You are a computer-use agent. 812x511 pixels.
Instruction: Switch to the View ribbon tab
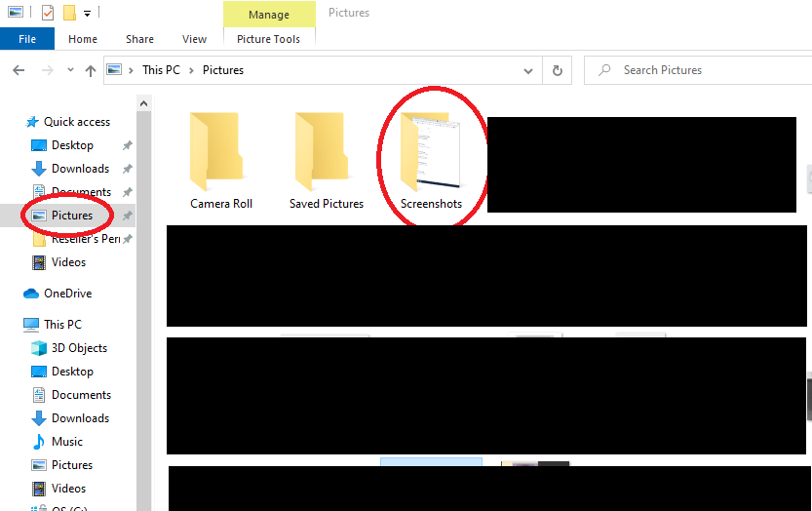click(194, 39)
